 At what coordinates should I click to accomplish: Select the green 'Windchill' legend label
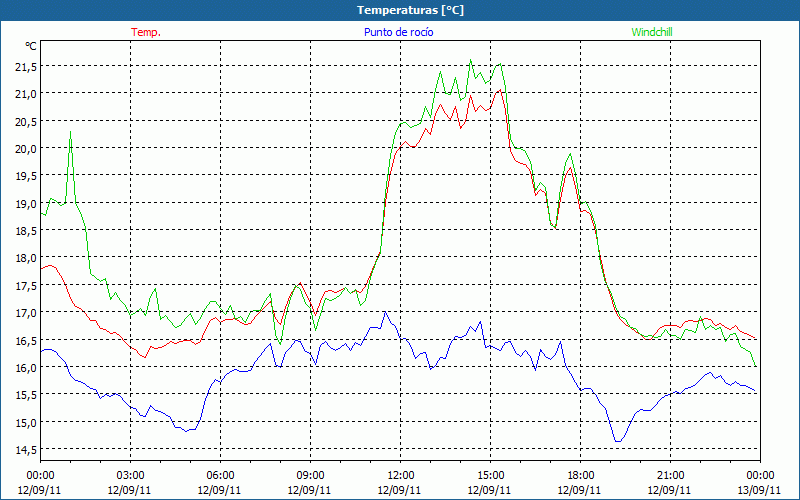(652, 32)
